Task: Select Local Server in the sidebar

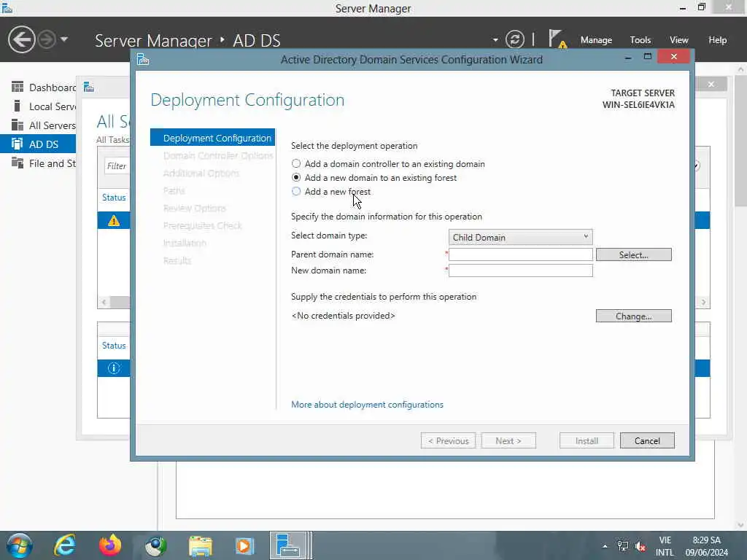Action: [x=38, y=106]
